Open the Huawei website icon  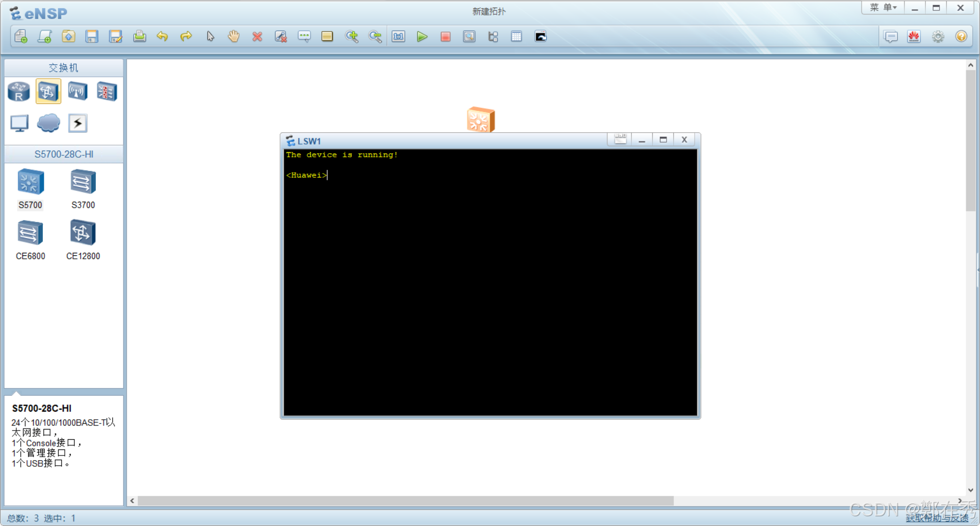tap(914, 37)
